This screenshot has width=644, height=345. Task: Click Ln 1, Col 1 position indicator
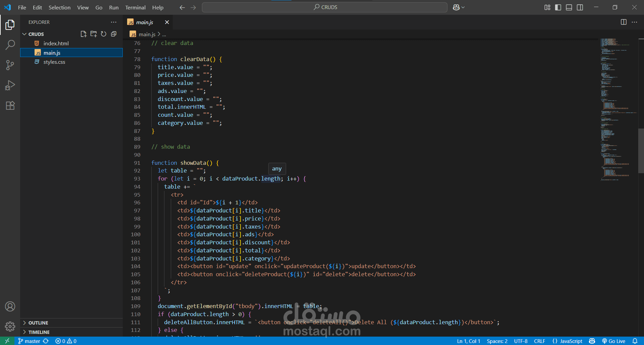[x=468, y=341]
